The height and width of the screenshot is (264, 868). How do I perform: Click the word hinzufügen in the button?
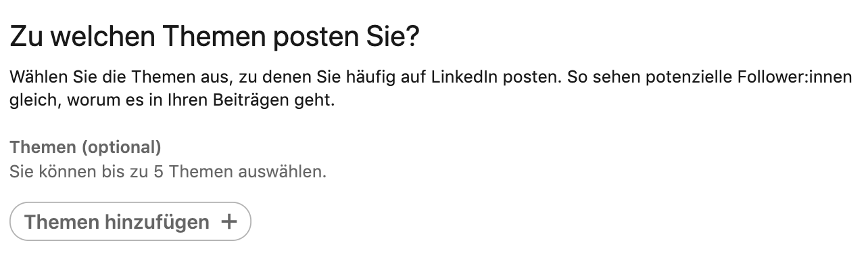click(x=158, y=222)
